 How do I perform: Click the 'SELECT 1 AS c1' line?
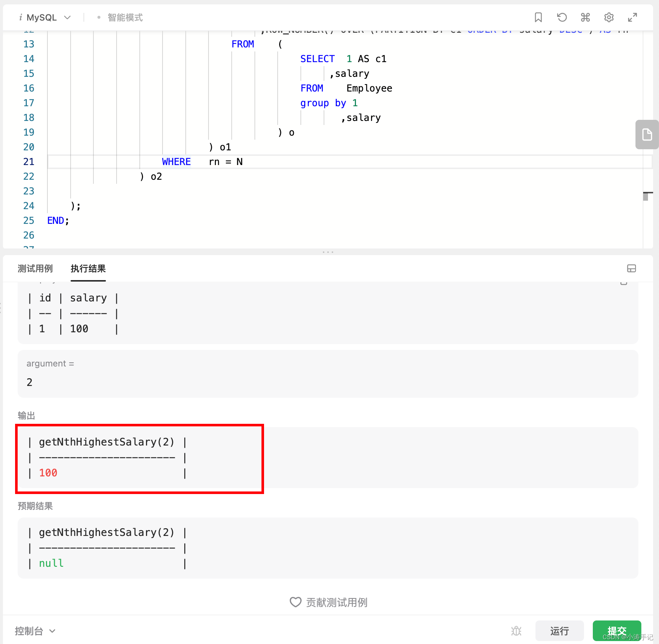tap(343, 59)
